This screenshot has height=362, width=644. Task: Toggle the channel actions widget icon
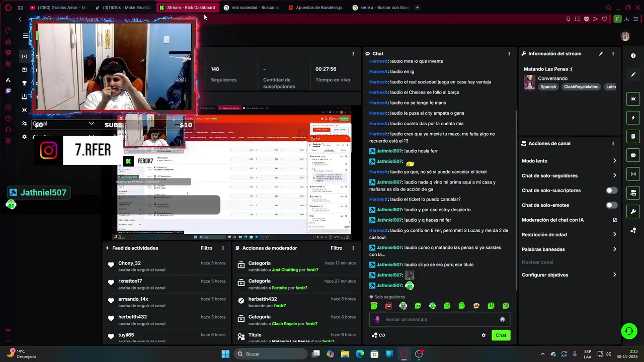point(633,193)
